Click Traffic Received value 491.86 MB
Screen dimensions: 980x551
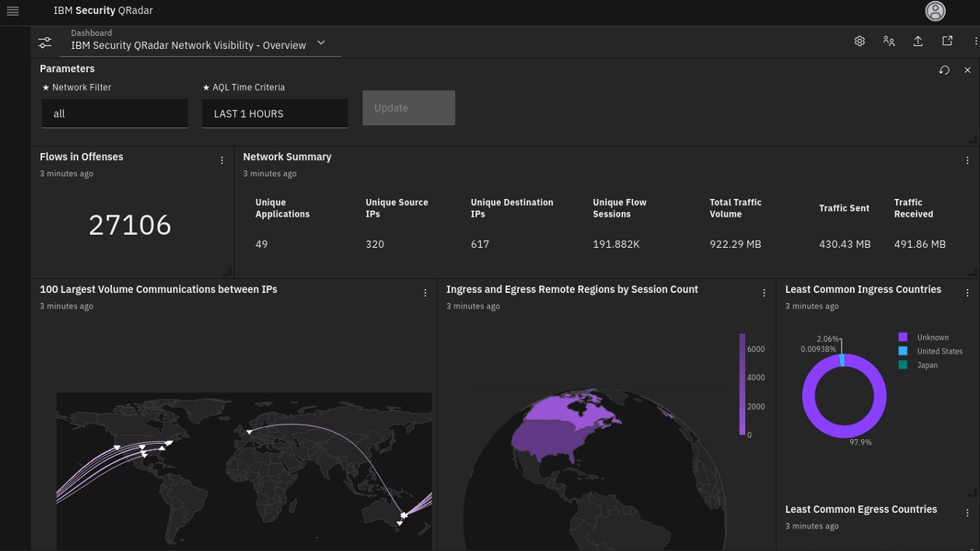(919, 244)
